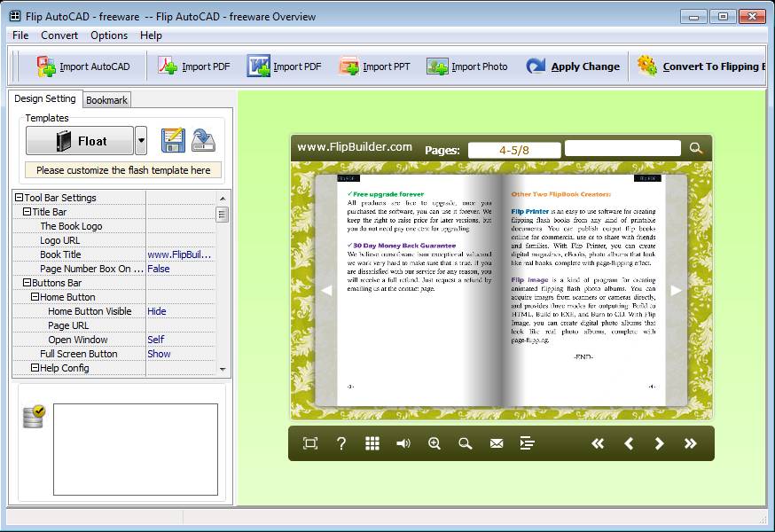
Task: Switch to the Bookmark tab
Action: point(106,100)
